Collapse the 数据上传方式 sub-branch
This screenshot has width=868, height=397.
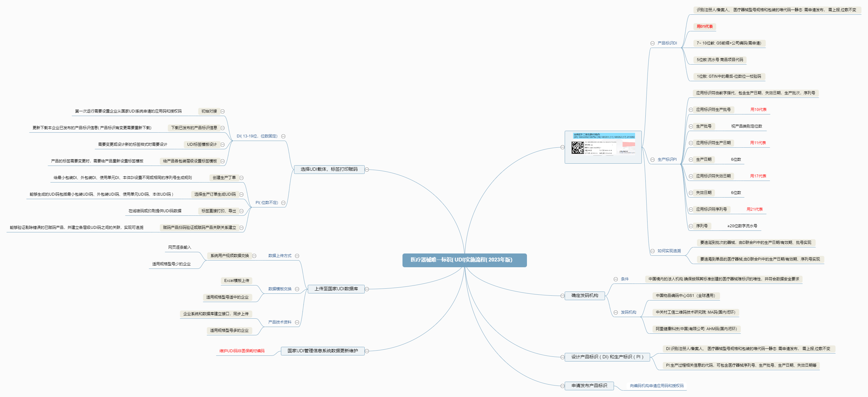[x=297, y=256]
